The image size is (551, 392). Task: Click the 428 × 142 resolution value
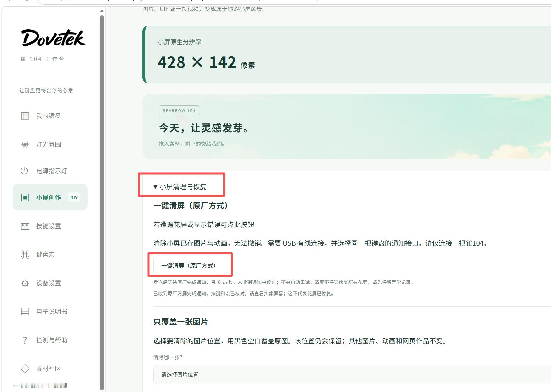(x=197, y=62)
